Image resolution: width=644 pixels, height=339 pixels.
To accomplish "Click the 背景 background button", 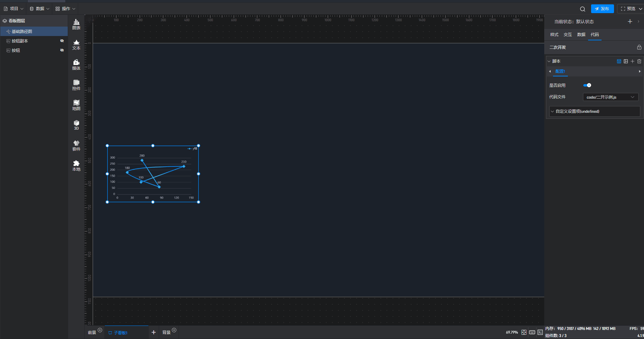I will [x=166, y=333].
